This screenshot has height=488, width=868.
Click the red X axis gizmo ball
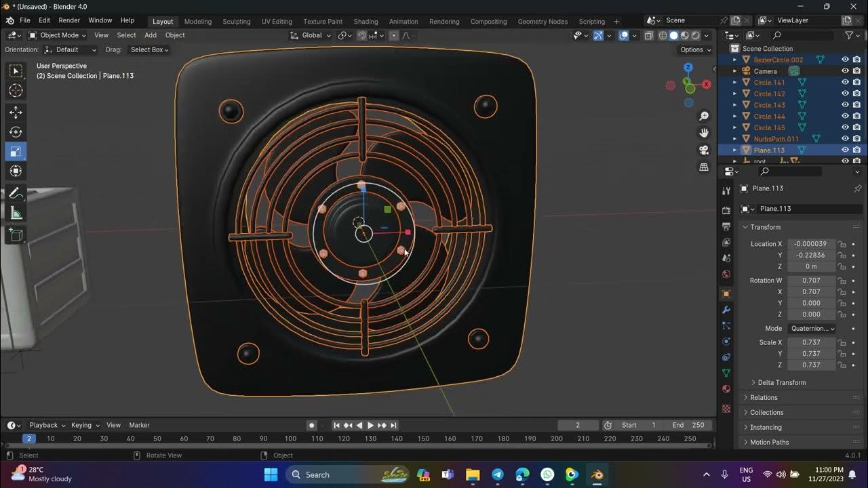pyautogui.click(x=707, y=84)
